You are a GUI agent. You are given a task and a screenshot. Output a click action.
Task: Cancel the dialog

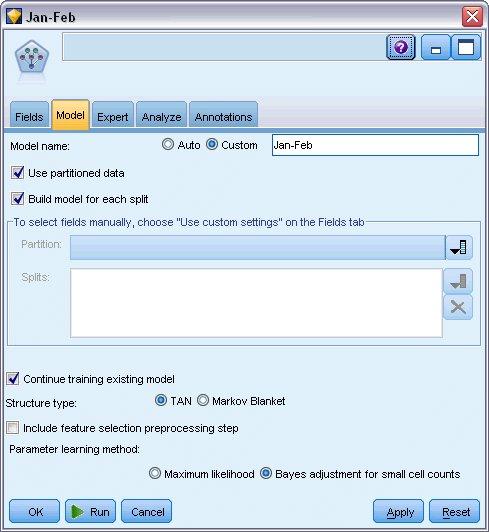click(x=147, y=511)
